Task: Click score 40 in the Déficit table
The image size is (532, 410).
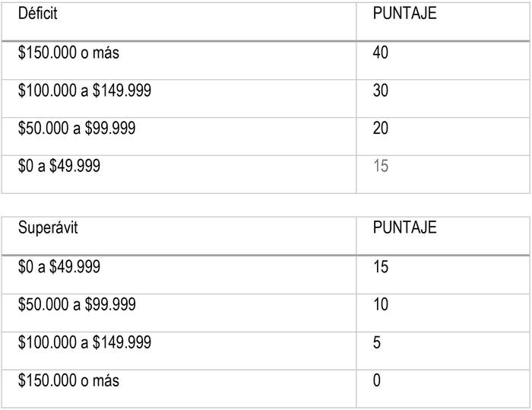Action: click(x=381, y=53)
